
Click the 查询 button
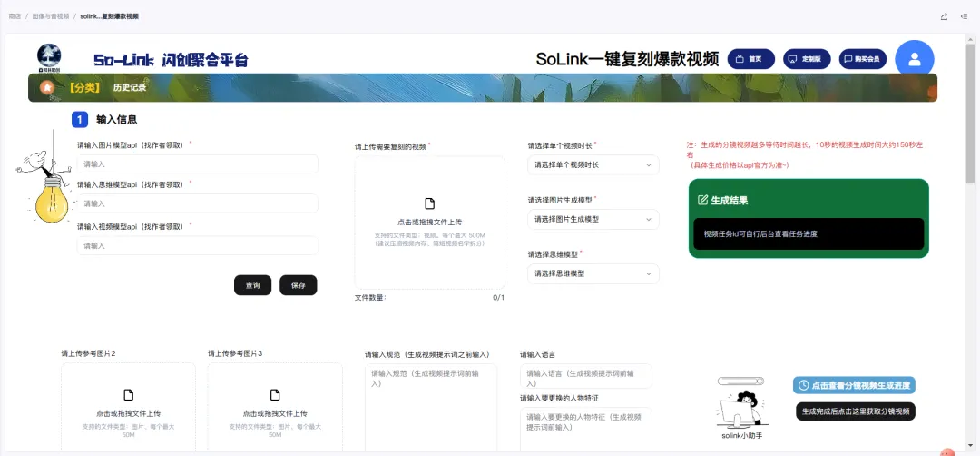pyautogui.click(x=252, y=285)
